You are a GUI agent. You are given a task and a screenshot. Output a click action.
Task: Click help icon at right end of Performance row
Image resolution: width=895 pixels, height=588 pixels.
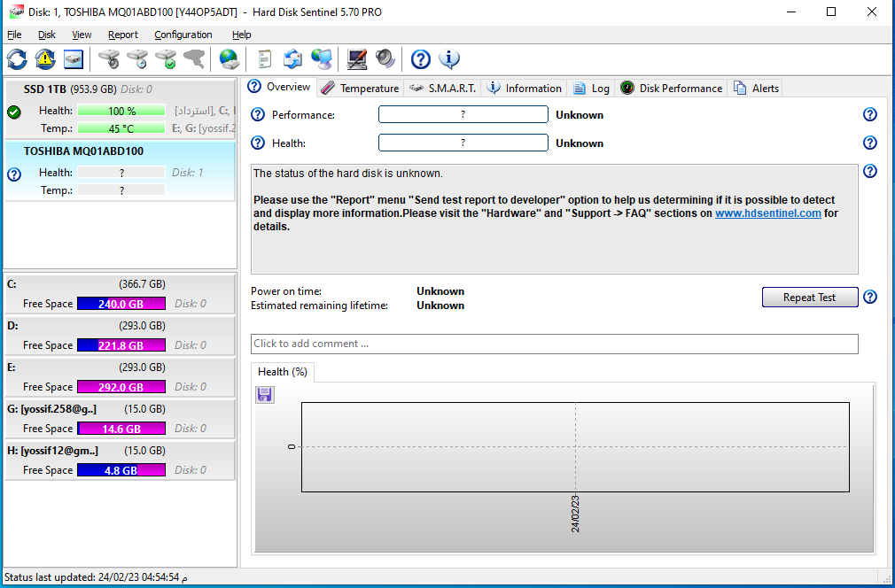(x=870, y=114)
